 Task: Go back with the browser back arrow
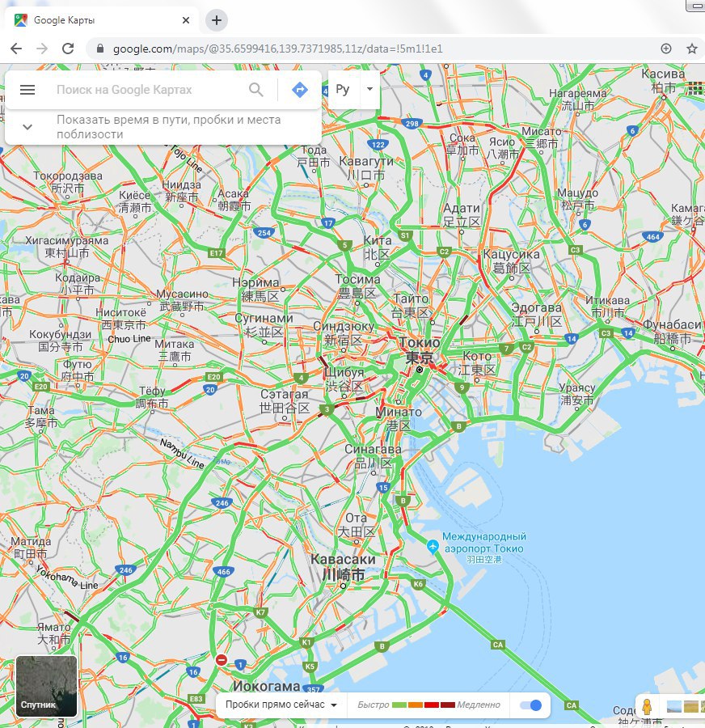pos(16,49)
